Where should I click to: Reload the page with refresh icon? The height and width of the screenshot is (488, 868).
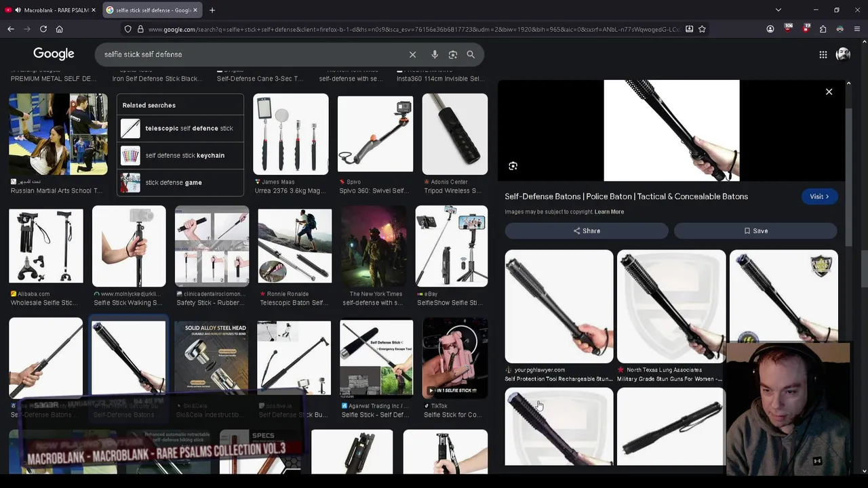(x=43, y=29)
